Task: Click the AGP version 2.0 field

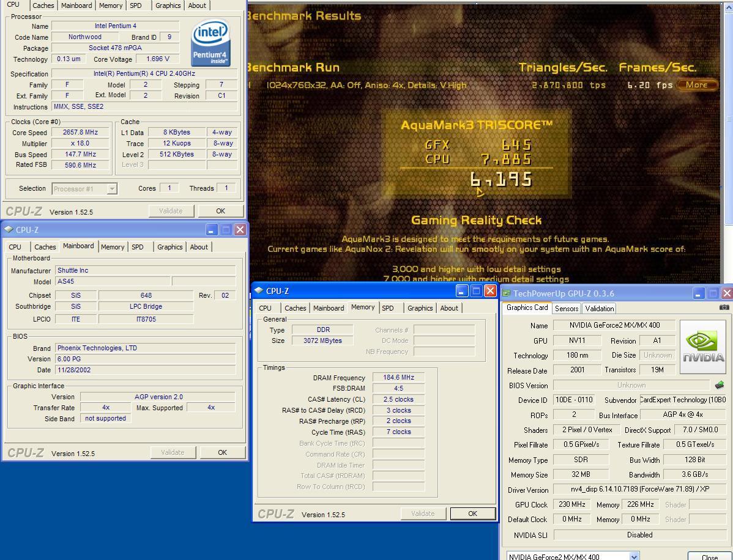Action: tap(158, 397)
